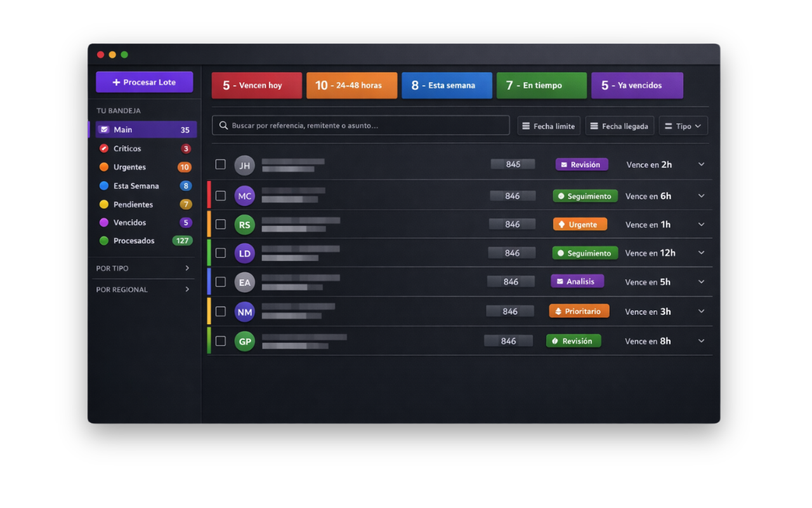Click the Fecha llegada sort button

coord(619,125)
